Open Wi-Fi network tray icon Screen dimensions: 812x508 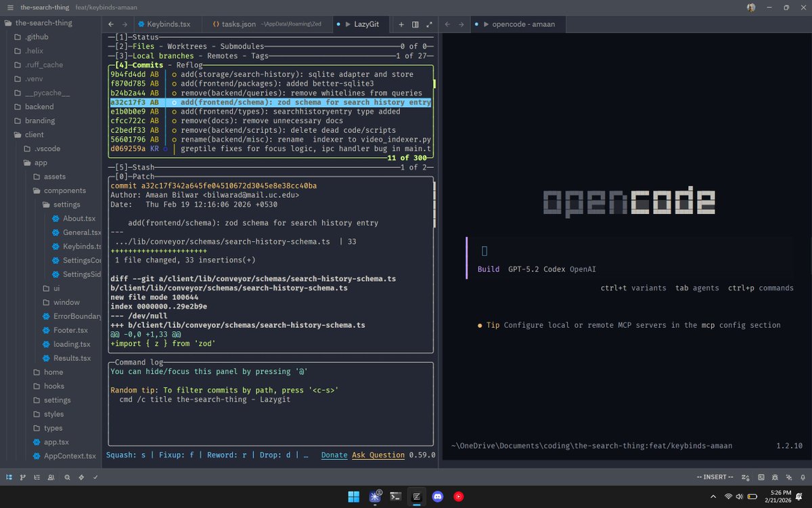(x=729, y=496)
